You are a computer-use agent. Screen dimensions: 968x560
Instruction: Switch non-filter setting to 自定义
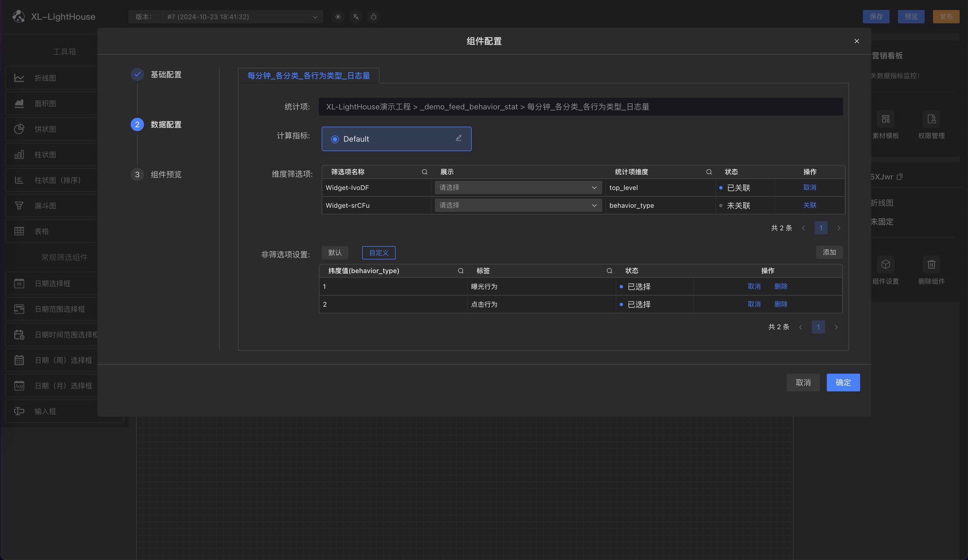[379, 252]
